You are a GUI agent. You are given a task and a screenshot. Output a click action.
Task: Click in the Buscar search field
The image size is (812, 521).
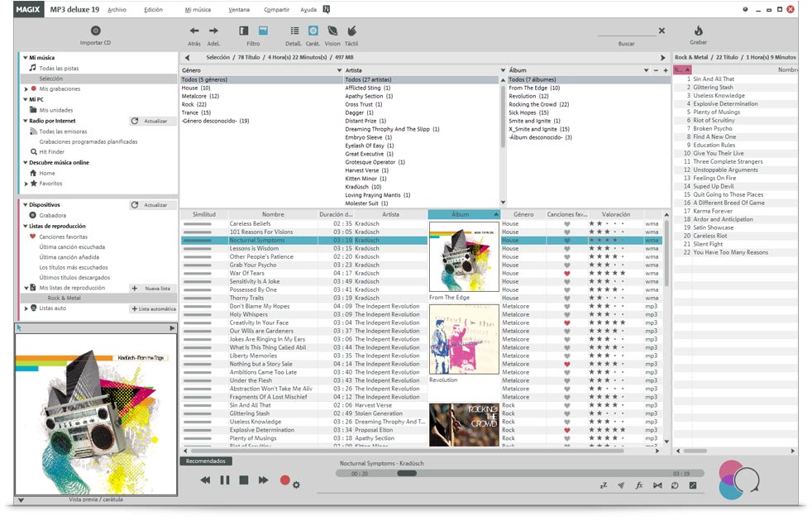[627, 31]
